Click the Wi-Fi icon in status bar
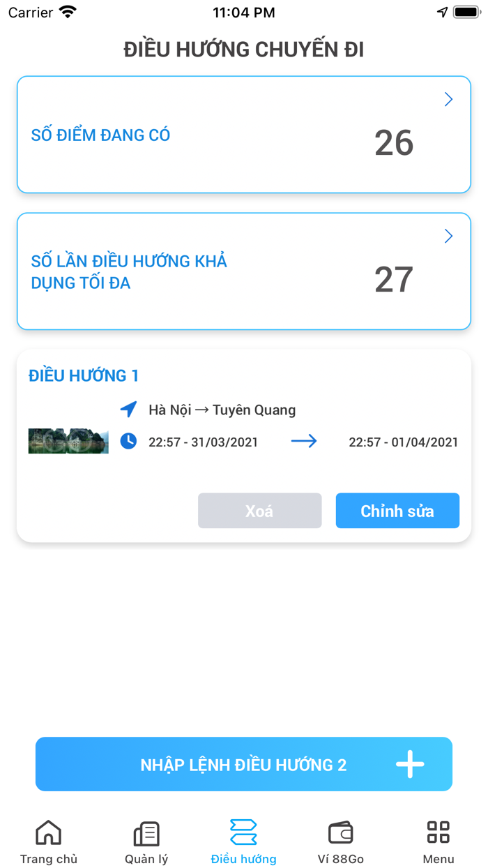This screenshot has height=868, width=488. point(69,10)
